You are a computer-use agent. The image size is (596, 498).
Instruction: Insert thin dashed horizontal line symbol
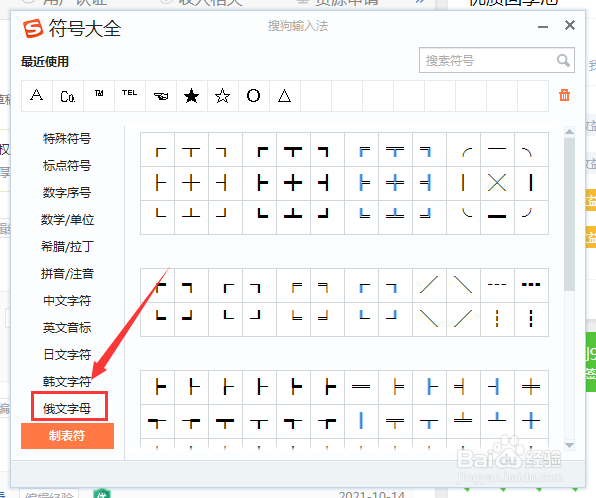coord(497,285)
